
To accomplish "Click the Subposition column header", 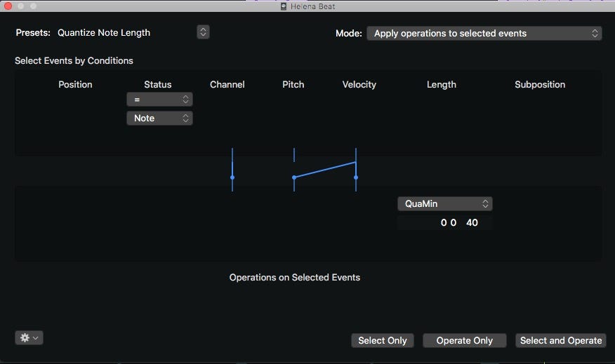I will pos(540,84).
